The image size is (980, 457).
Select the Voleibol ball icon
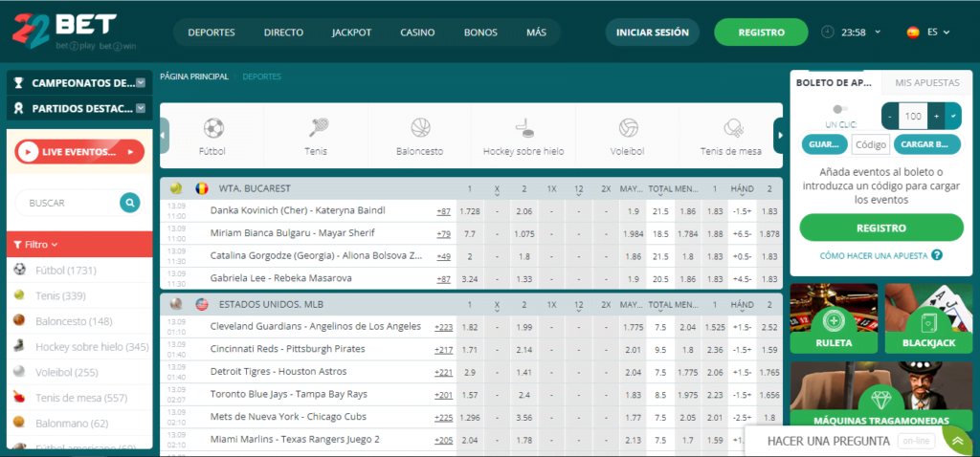click(x=628, y=127)
